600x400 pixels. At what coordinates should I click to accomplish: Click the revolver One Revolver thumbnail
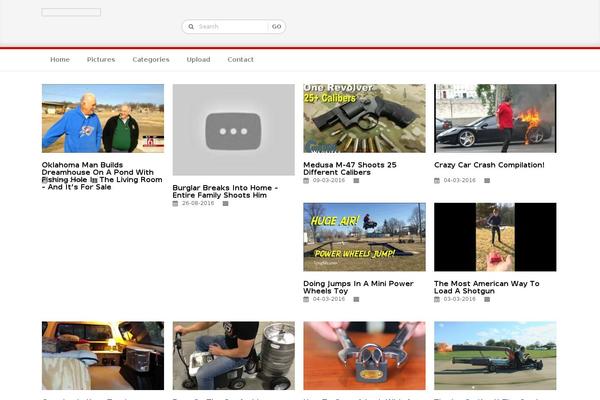point(365,119)
